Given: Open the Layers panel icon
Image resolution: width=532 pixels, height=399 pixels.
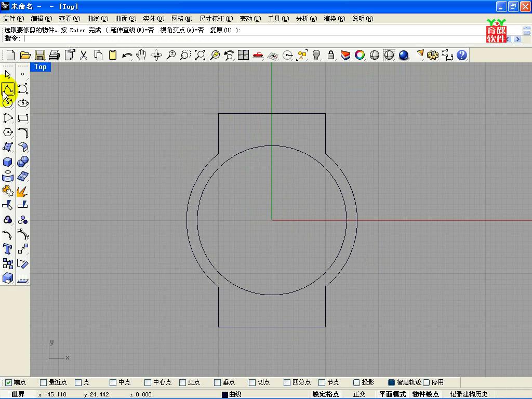Looking at the screenshot, I should 345,55.
